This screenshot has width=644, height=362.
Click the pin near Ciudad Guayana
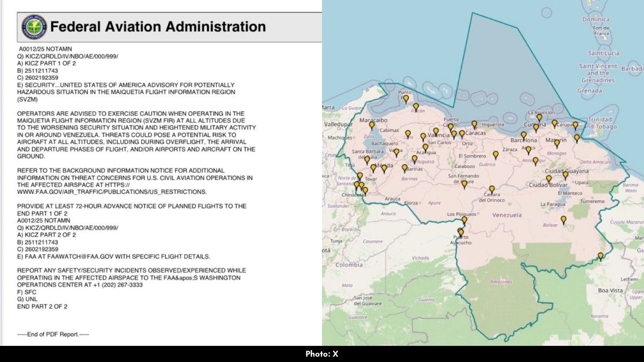click(565, 174)
